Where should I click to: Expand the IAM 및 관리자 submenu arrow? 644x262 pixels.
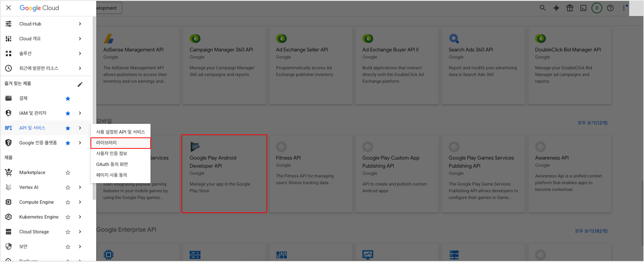(80, 113)
